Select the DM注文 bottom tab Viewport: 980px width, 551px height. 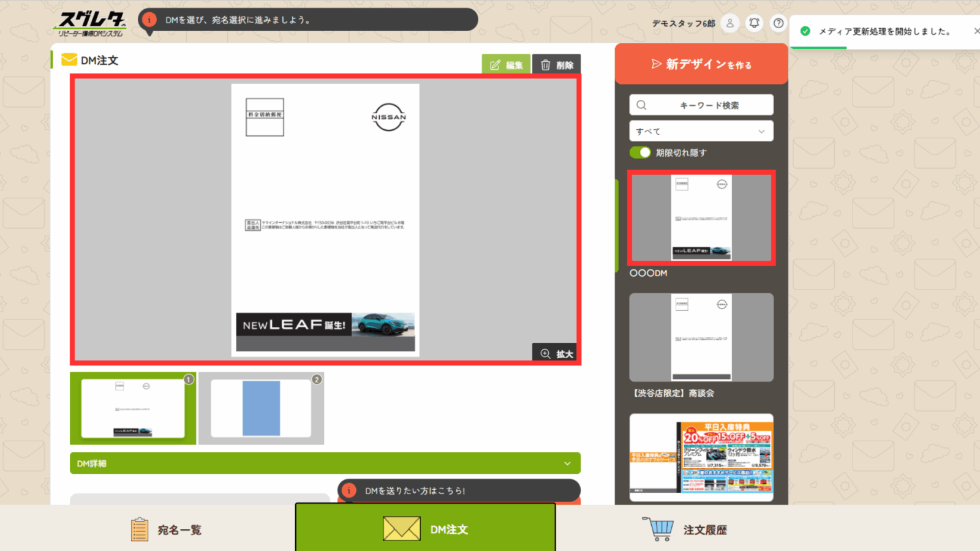click(426, 529)
